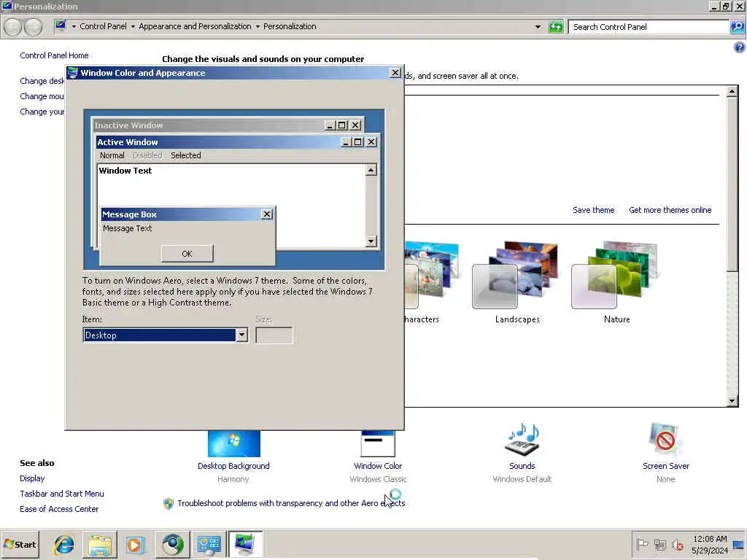
Task: Click the Search Control Panel magnifier icon
Action: point(737,27)
